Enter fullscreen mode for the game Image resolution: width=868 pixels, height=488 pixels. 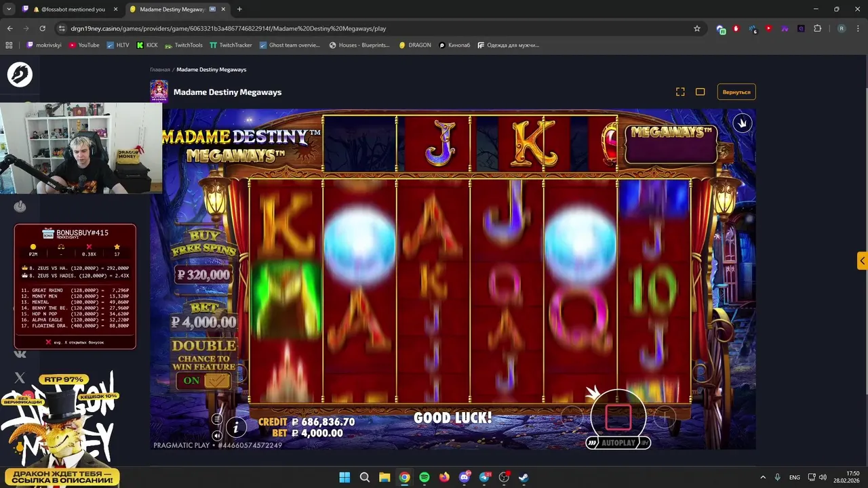coord(680,91)
